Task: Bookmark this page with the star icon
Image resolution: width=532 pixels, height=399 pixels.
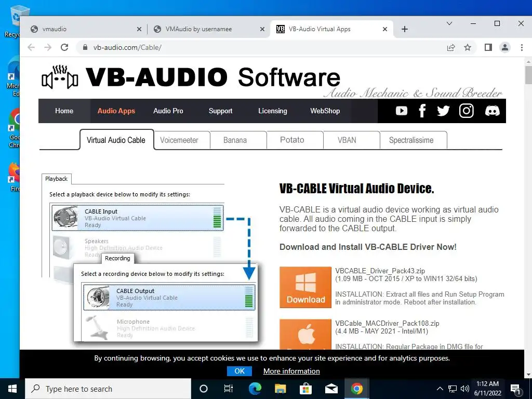Action: point(468,47)
